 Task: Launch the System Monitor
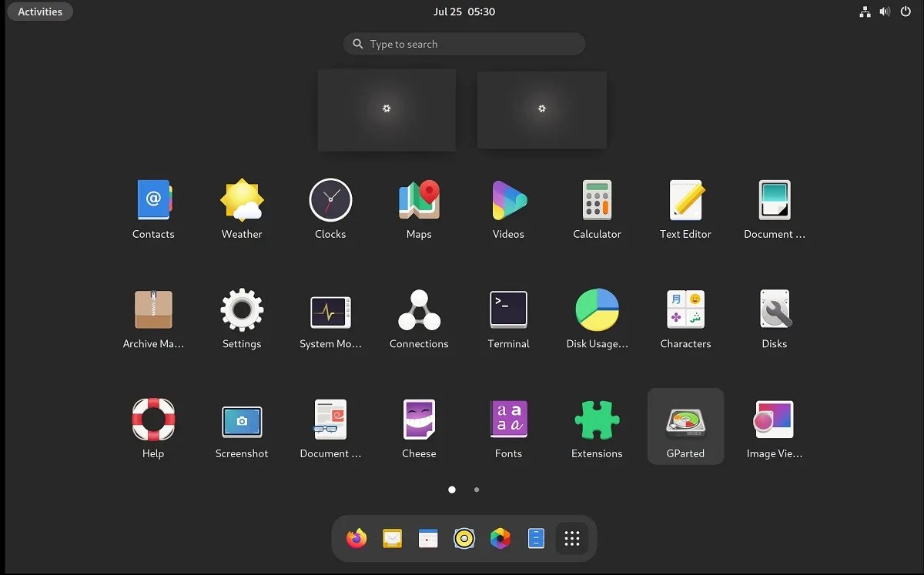330,318
